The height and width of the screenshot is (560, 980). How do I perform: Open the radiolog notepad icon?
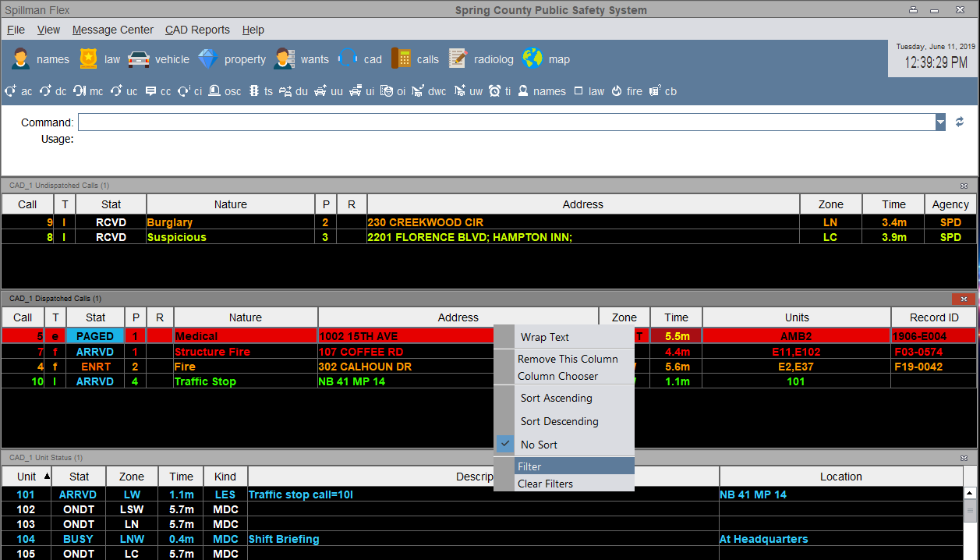(x=458, y=59)
